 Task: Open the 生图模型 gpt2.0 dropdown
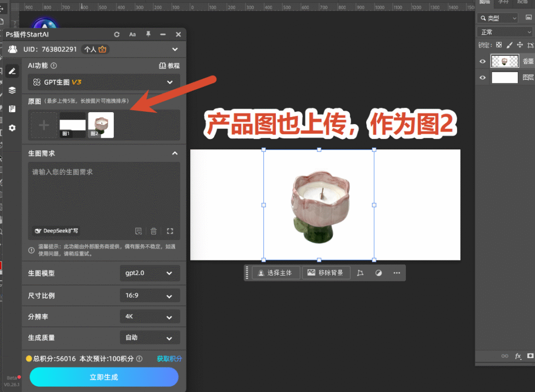[x=150, y=273]
